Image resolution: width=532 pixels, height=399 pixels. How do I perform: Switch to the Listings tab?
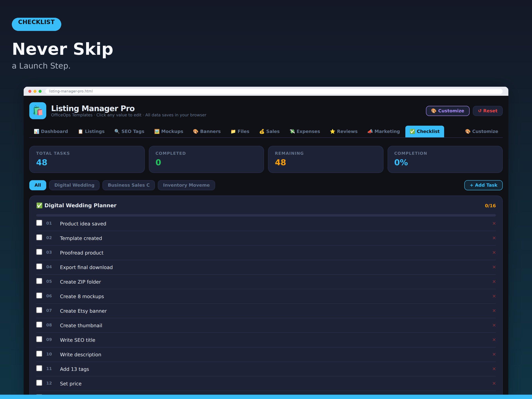coord(91,131)
